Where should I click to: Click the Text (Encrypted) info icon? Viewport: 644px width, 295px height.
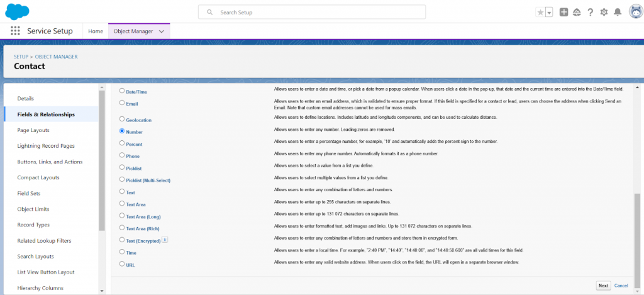tap(165, 240)
